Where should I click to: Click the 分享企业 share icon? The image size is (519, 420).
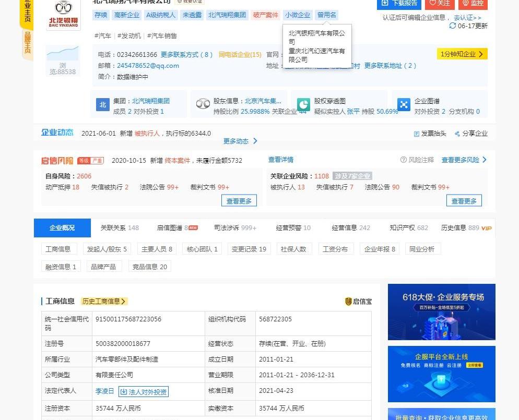457,134
